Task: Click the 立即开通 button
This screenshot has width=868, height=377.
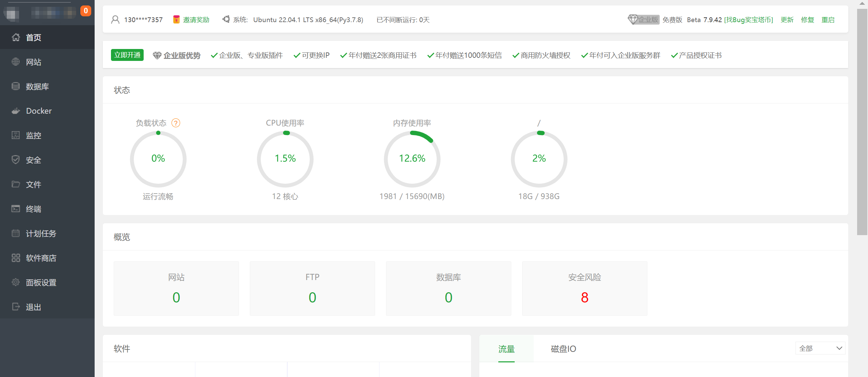Action: pos(127,55)
